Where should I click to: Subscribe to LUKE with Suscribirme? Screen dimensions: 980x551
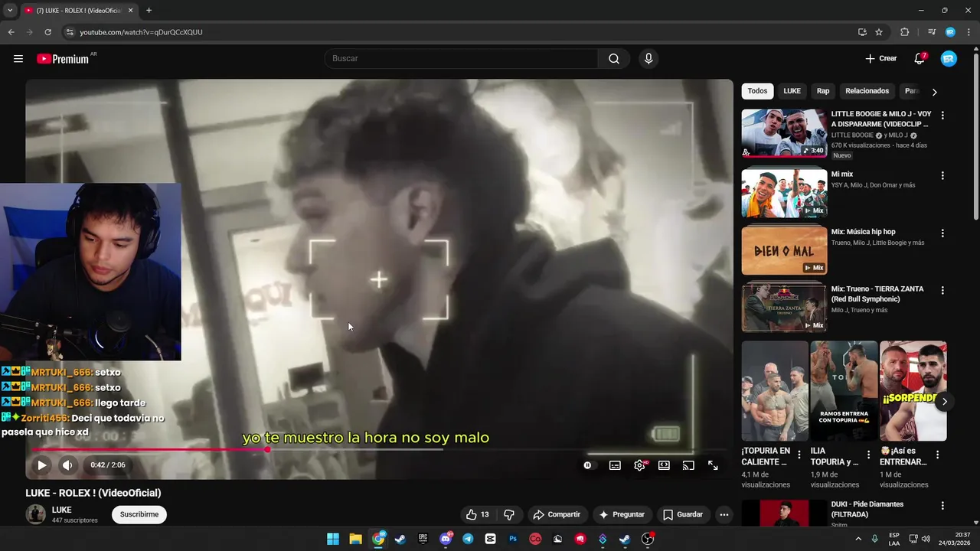(139, 514)
